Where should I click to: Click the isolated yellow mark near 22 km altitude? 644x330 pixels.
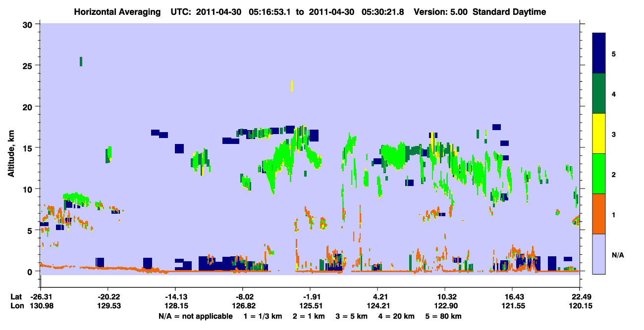(x=292, y=86)
